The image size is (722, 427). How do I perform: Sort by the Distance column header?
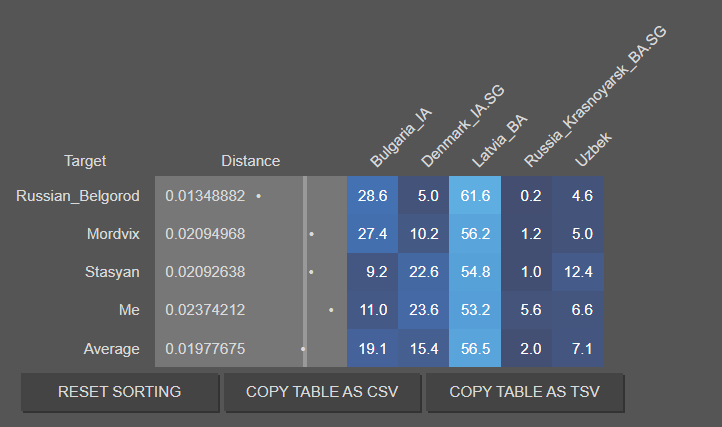click(250, 161)
